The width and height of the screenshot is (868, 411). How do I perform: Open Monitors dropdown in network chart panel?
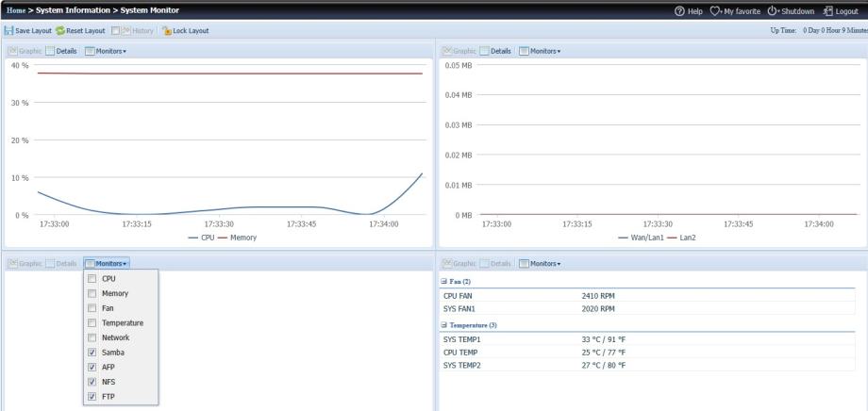point(539,50)
